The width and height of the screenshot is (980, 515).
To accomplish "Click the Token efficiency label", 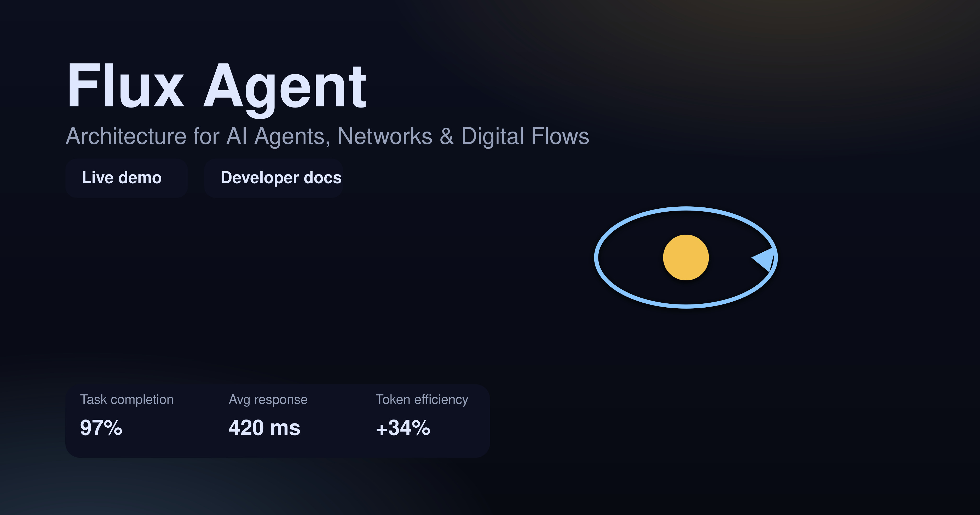I will point(422,400).
